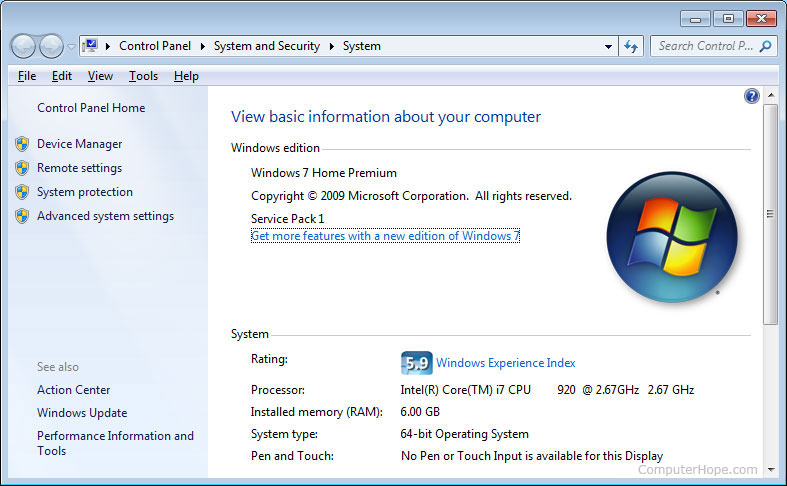Click the computer icon in address bar
This screenshot has height=486, width=787.
(x=90, y=46)
